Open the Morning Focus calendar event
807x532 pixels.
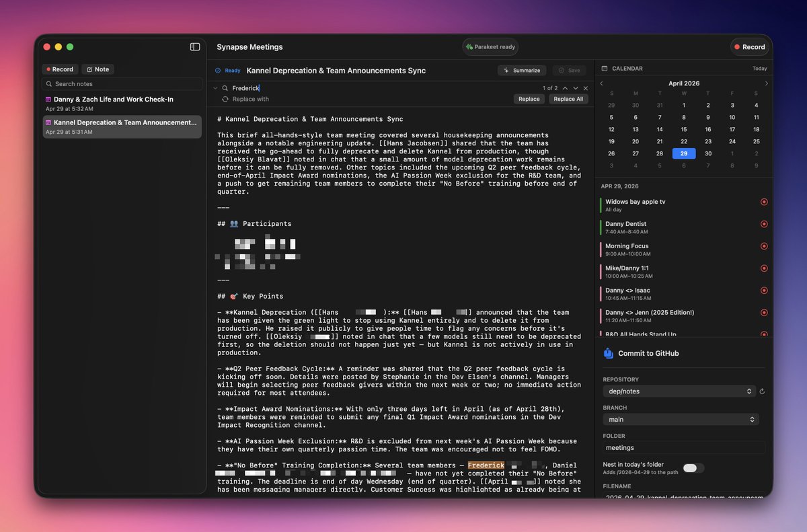click(x=679, y=250)
